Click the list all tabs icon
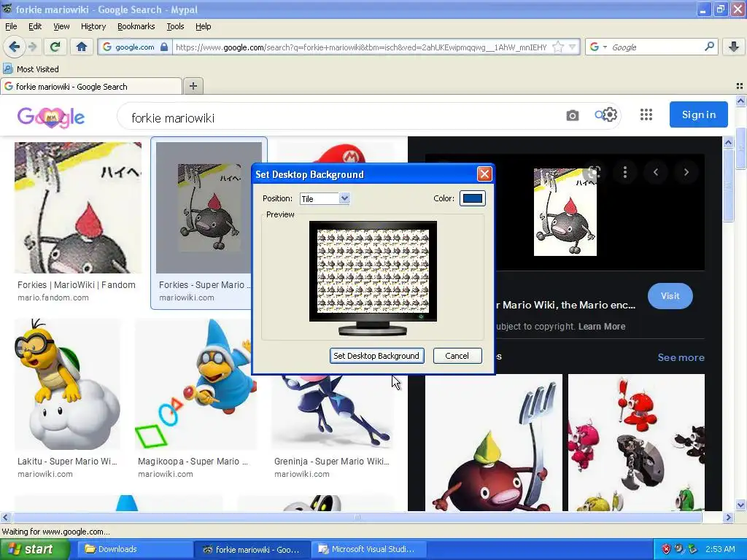This screenshot has height=560, width=747. (x=740, y=86)
